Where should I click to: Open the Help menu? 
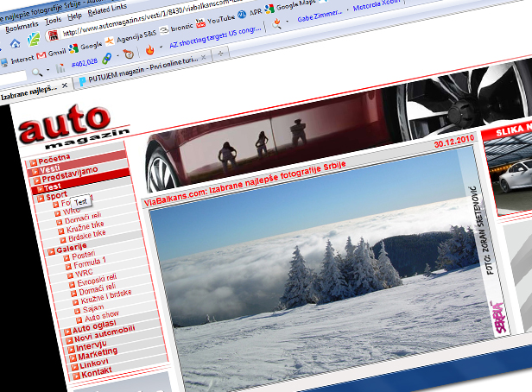pos(74,16)
